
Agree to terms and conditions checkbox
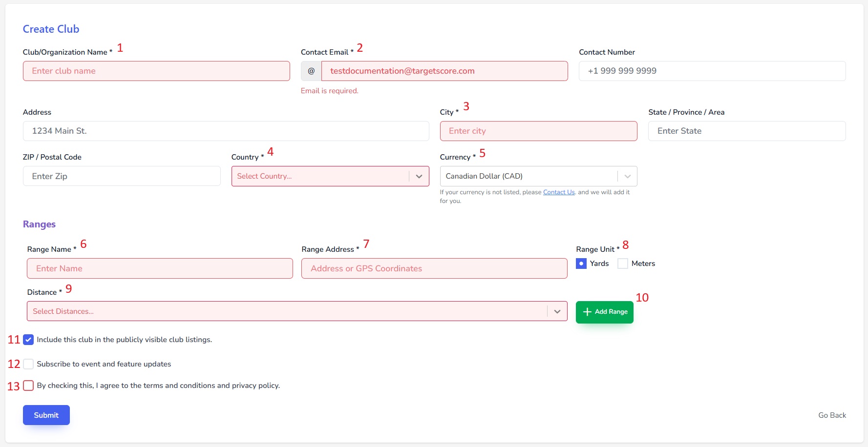click(28, 386)
